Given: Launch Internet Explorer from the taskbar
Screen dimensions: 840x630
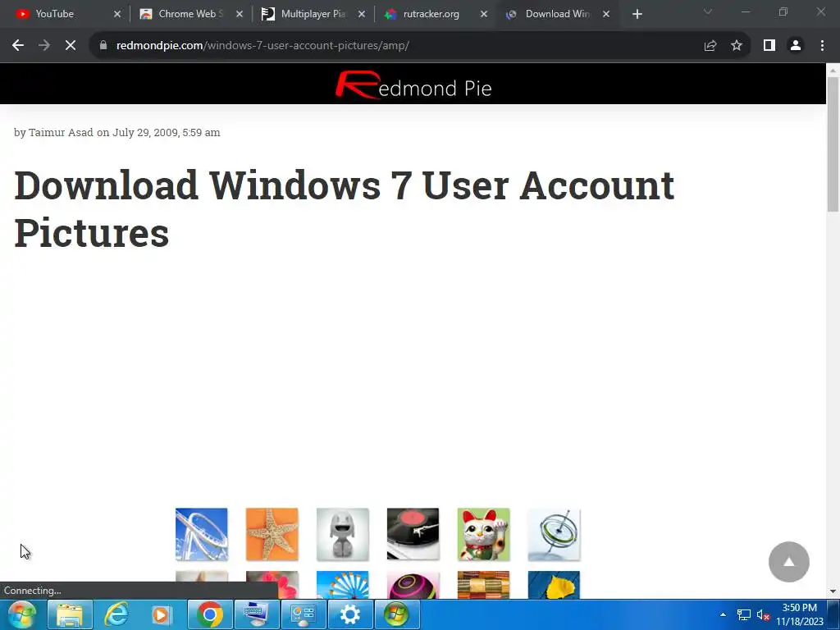Looking at the screenshot, I should (116, 614).
